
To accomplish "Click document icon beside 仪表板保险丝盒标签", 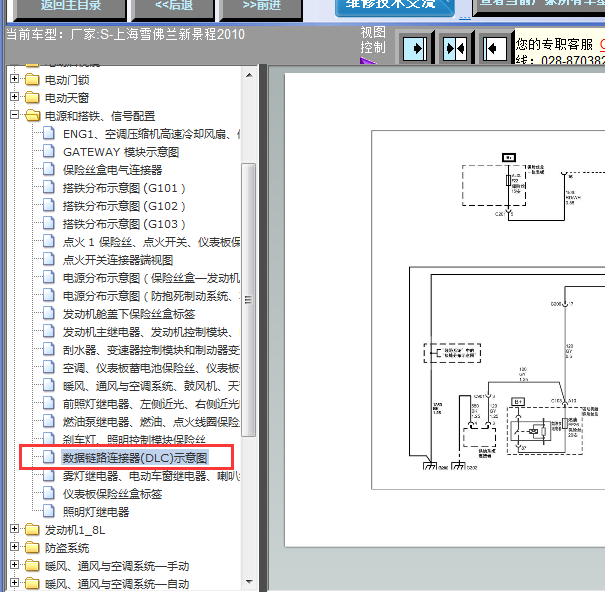I will pyautogui.click(x=49, y=493).
